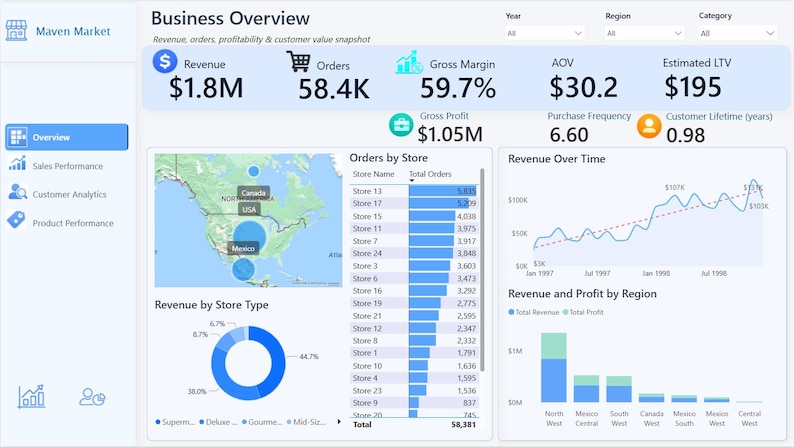
Task: Select the Store 7 row
Action: point(414,241)
